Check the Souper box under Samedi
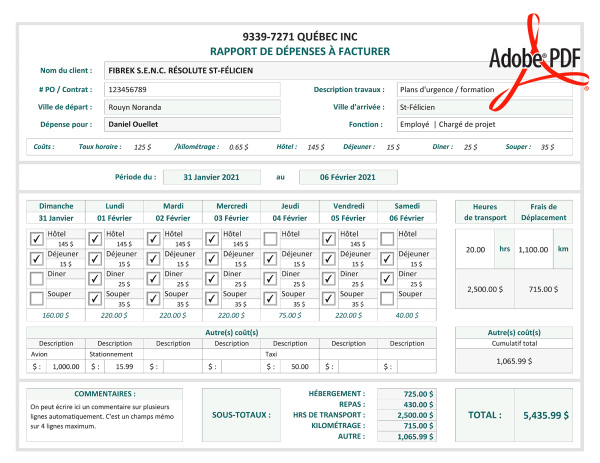 tap(387, 298)
